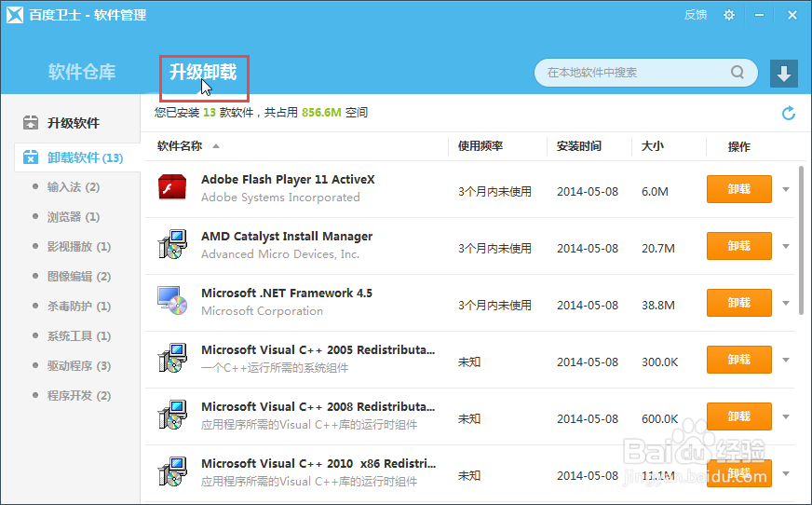The image size is (812, 505).
Task: Filter by 影视播放 (1) category
Action: coord(79,247)
